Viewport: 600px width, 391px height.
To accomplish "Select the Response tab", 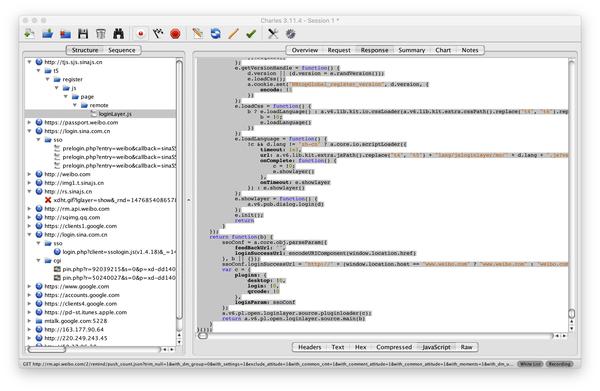I will 374,50.
